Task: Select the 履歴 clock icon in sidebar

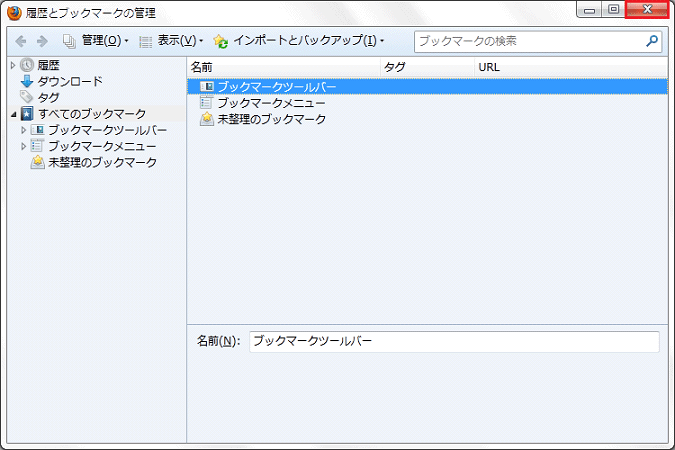Action: (x=27, y=65)
